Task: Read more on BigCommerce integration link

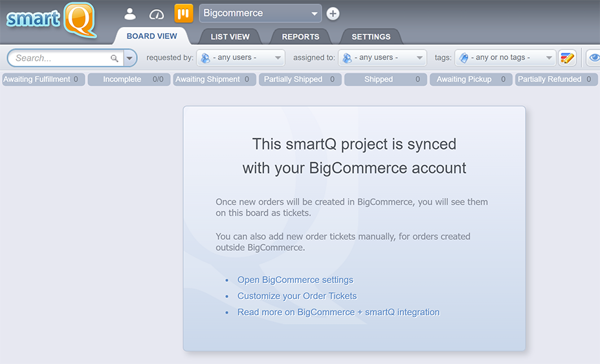Action: [x=339, y=312]
